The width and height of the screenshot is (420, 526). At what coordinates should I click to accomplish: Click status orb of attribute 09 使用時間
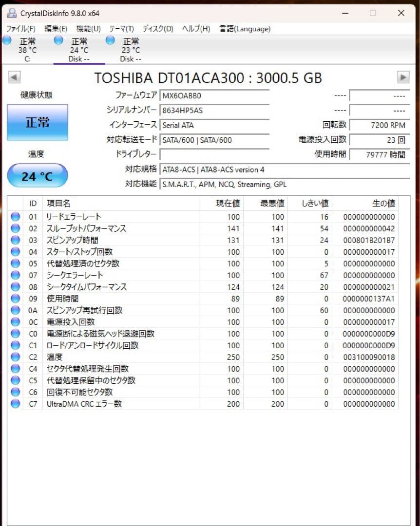[16, 299]
